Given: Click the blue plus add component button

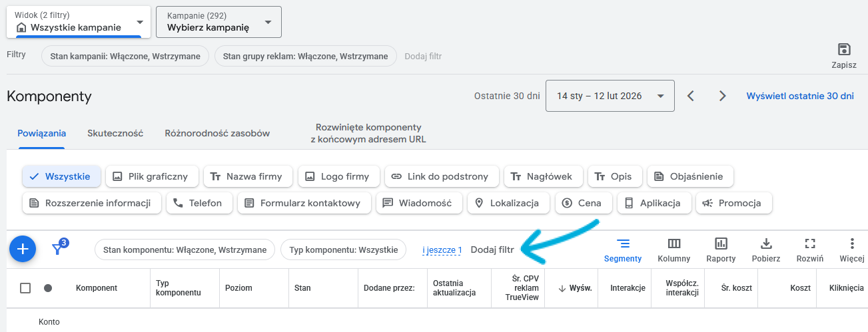Looking at the screenshot, I should click(x=23, y=249).
